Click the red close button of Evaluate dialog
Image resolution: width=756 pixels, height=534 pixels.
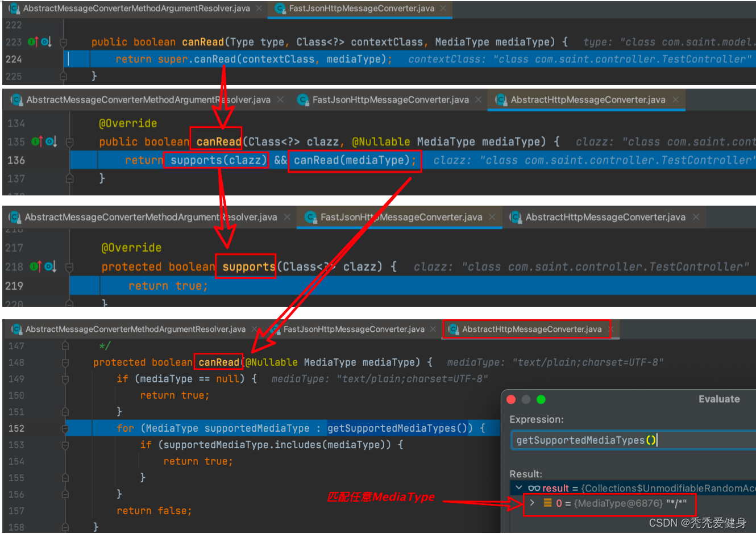(511, 399)
